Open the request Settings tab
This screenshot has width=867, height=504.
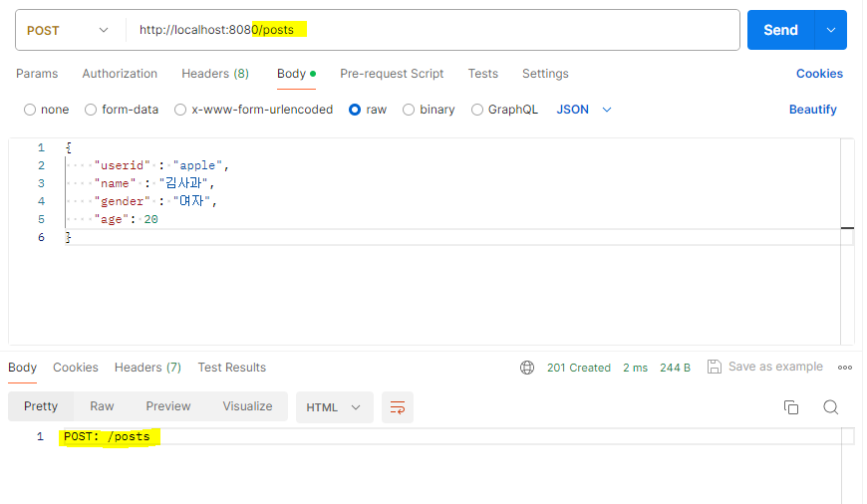545,74
